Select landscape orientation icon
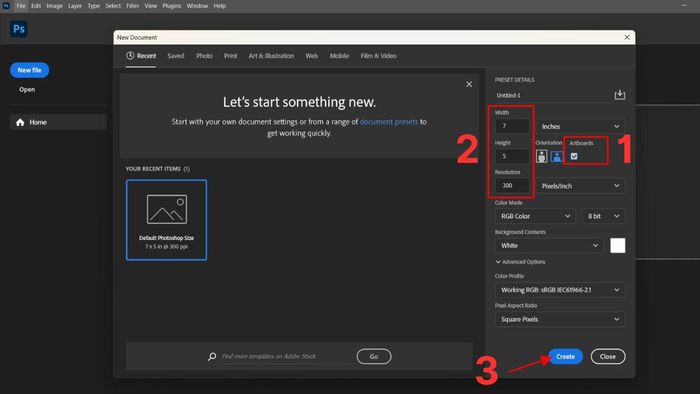This screenshot has width=700, height=394. coord(556,156)
